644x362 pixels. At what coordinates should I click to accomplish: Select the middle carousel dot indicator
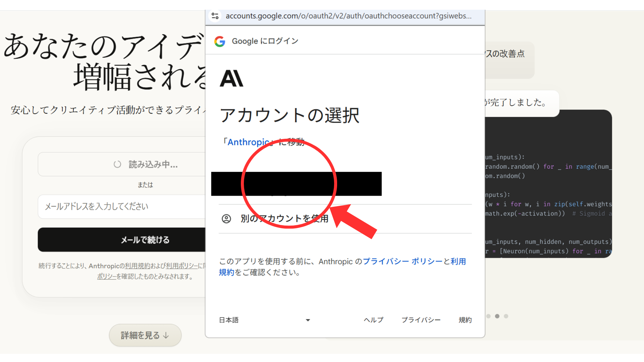coord(497,316)
